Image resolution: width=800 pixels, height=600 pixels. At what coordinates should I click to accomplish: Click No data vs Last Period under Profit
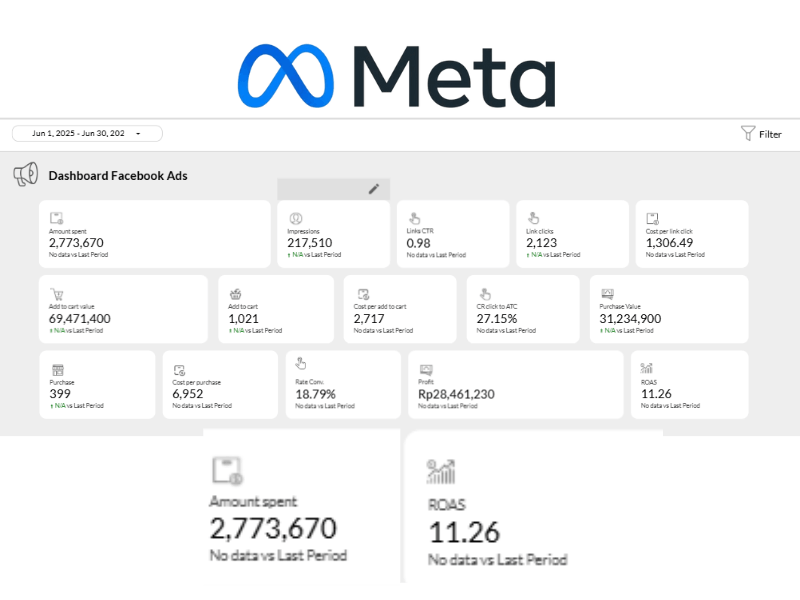[447, 406]
